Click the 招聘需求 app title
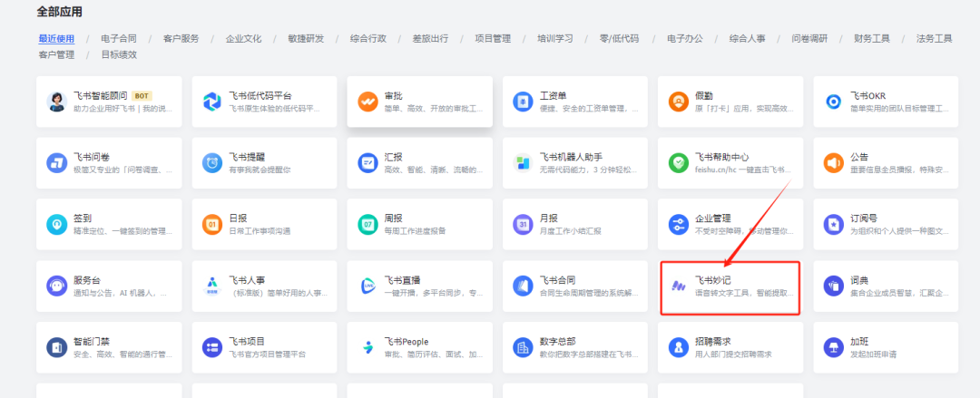 (713, 341)
